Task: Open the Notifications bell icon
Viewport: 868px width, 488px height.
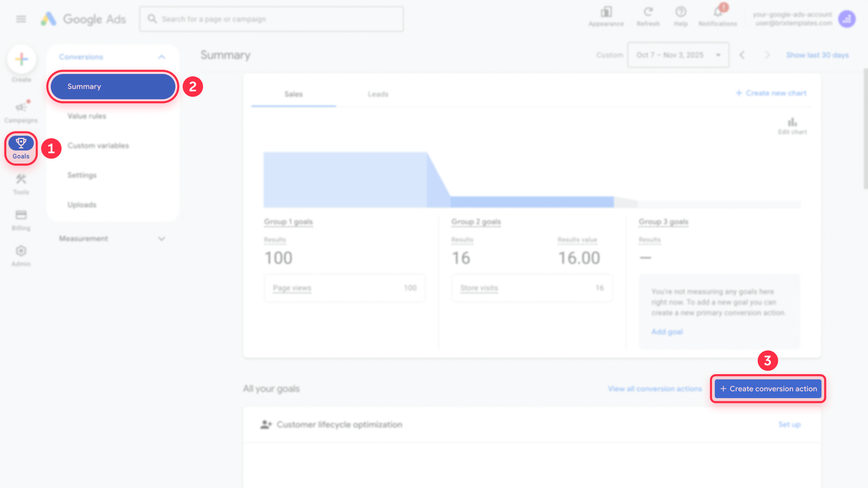Action: coord(718,14)
